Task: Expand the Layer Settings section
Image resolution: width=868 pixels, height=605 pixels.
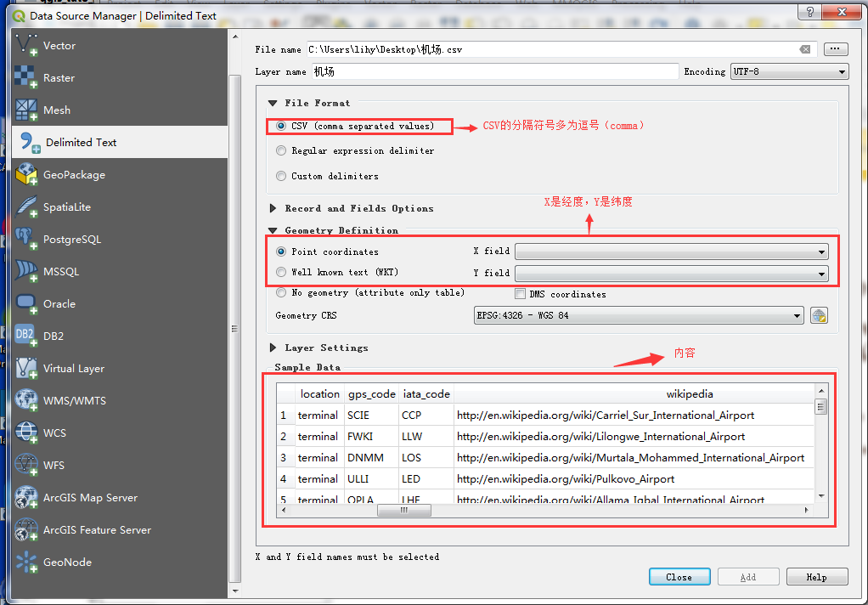Action: 273,348
